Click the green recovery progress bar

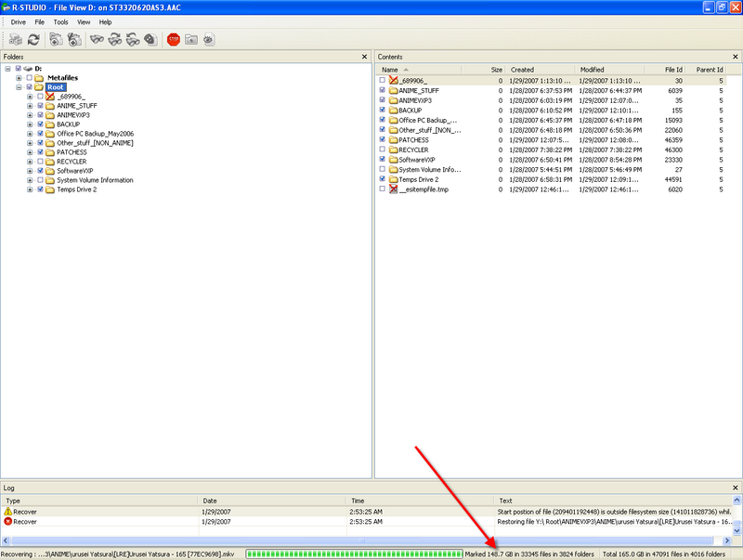[353, 554]
